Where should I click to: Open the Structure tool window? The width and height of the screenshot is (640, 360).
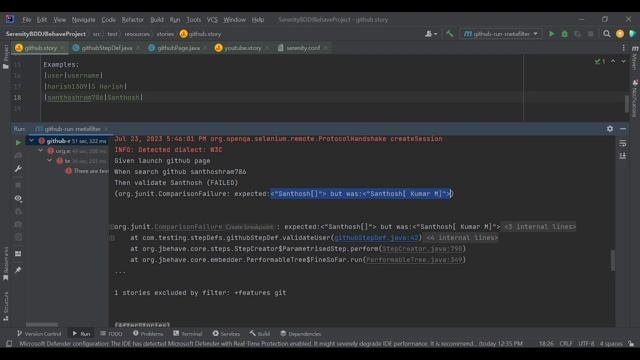point(6,307)
